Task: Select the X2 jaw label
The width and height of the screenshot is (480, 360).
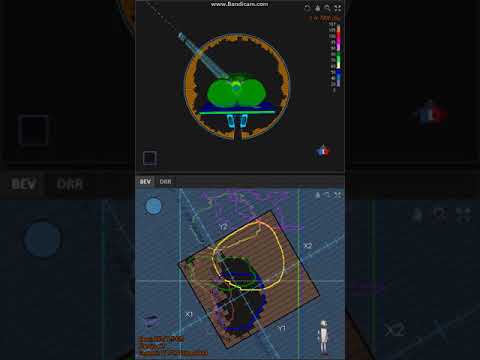Action: [x=308, y=246]
